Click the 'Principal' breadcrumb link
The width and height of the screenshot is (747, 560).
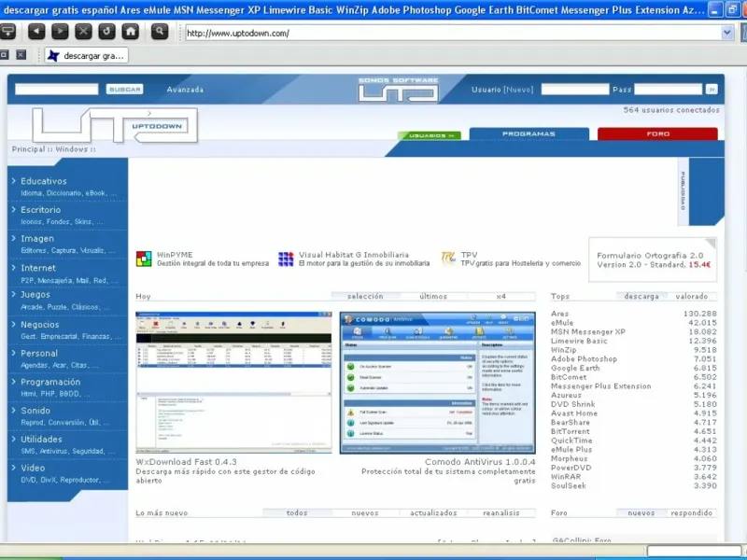(x=29, y=149)
